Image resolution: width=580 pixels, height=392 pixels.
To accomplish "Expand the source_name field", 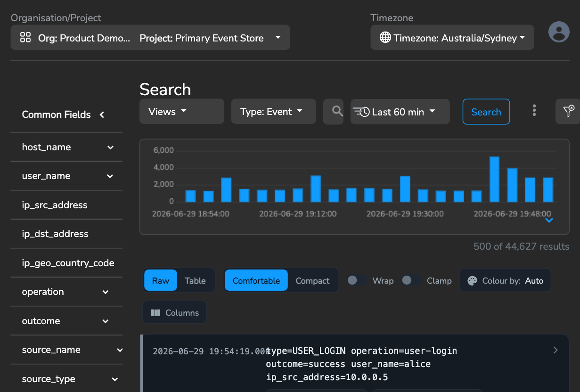I will [120, 350].
